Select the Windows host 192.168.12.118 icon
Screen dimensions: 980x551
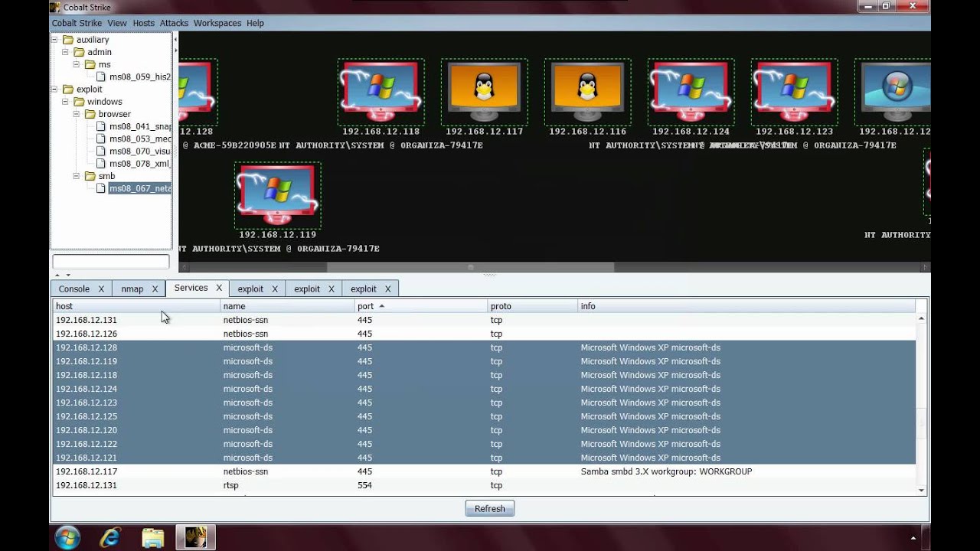(381, 92)
